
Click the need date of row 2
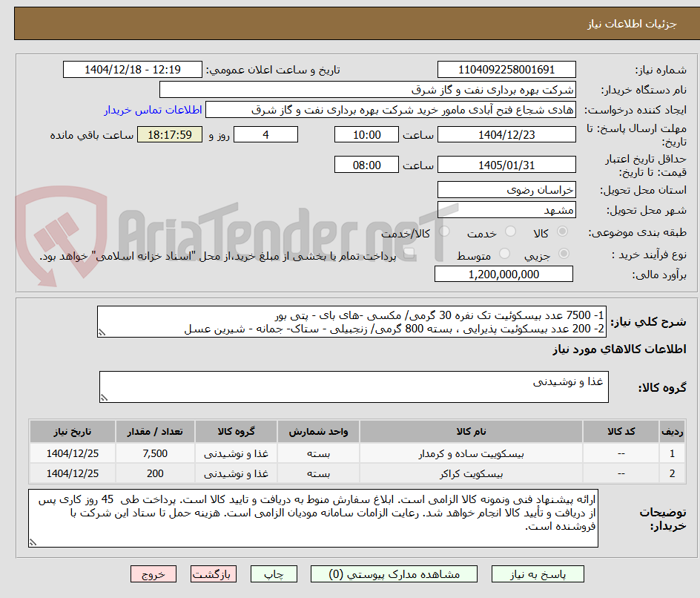point(73,474)
